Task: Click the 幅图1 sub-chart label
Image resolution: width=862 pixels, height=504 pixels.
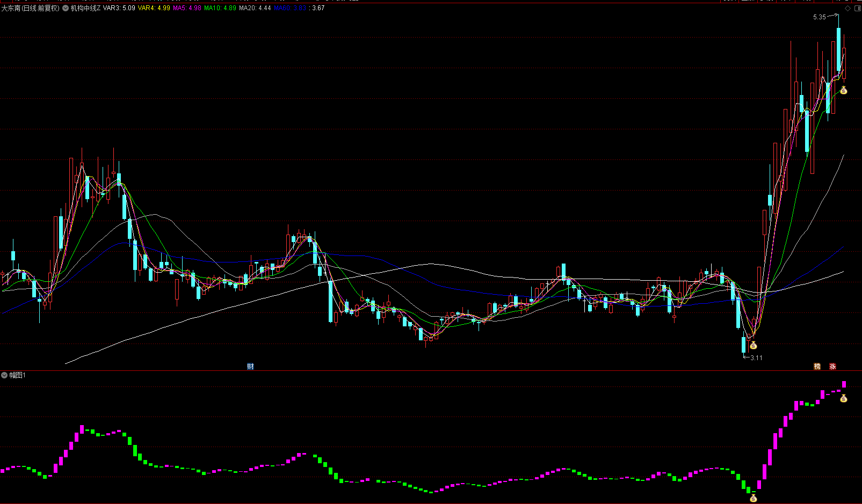Action: pyautogui.click(x=17, y=375)
